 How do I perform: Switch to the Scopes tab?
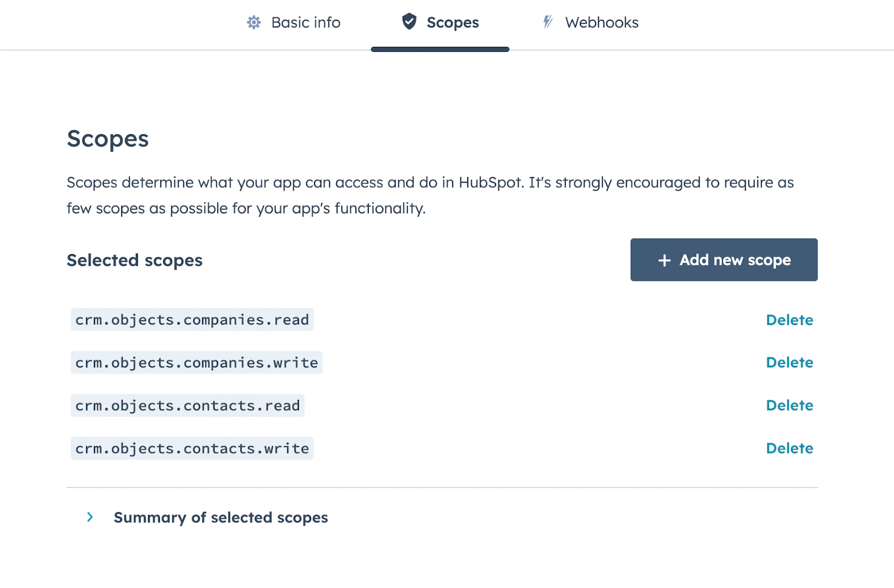pyautogui.click(x=440, y=22)
